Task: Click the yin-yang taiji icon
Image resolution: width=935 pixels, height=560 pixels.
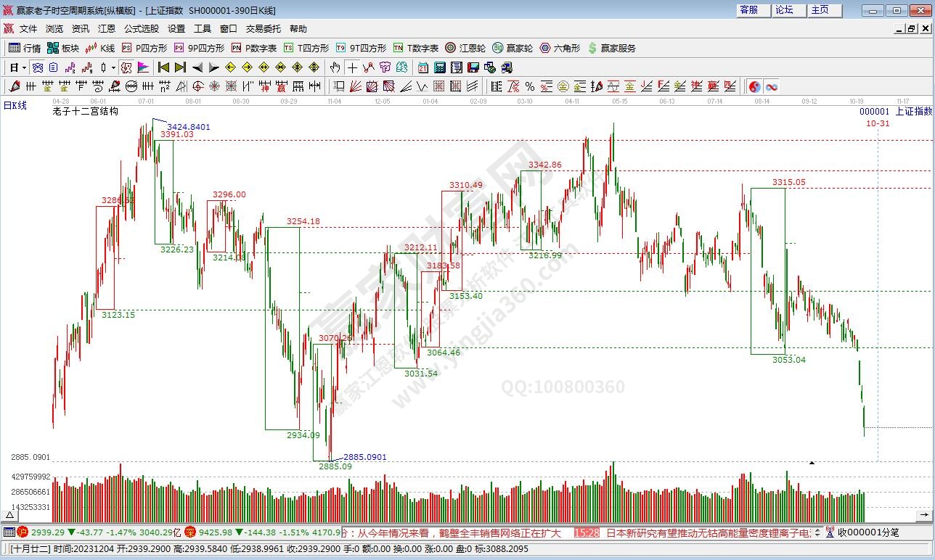Action: click(x=754, y=86)
